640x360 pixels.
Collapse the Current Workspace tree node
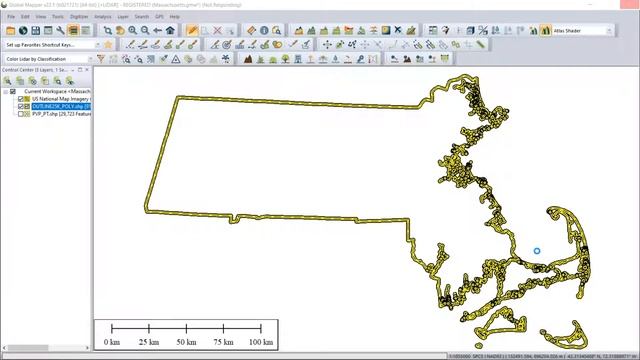coord(5,92)
